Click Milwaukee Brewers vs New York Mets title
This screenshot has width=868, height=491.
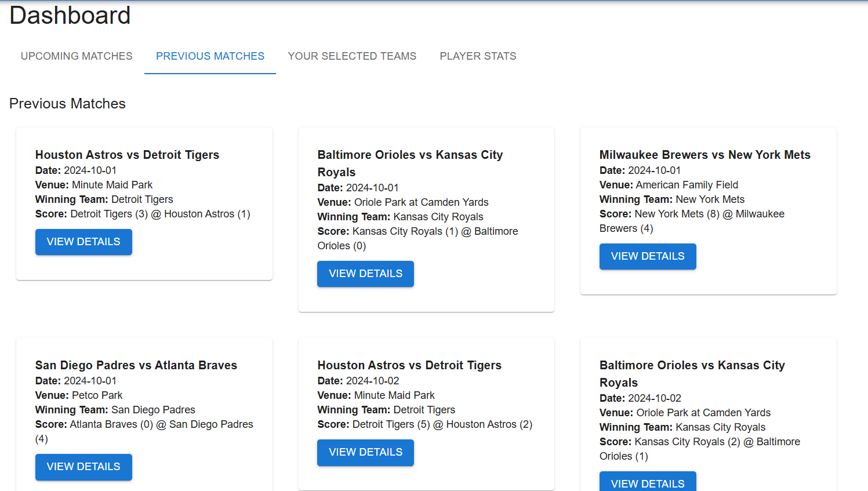click(x=705, y=155)
